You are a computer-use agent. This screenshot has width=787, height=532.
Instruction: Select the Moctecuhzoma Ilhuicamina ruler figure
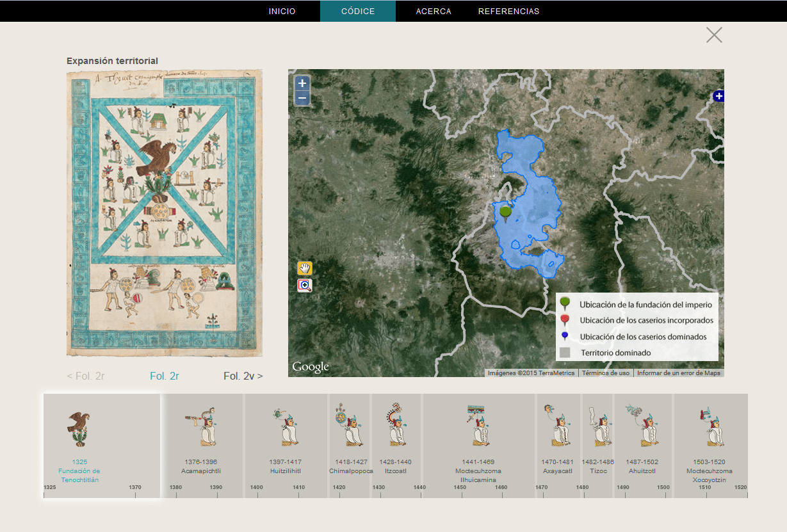(x=478, y=426)
